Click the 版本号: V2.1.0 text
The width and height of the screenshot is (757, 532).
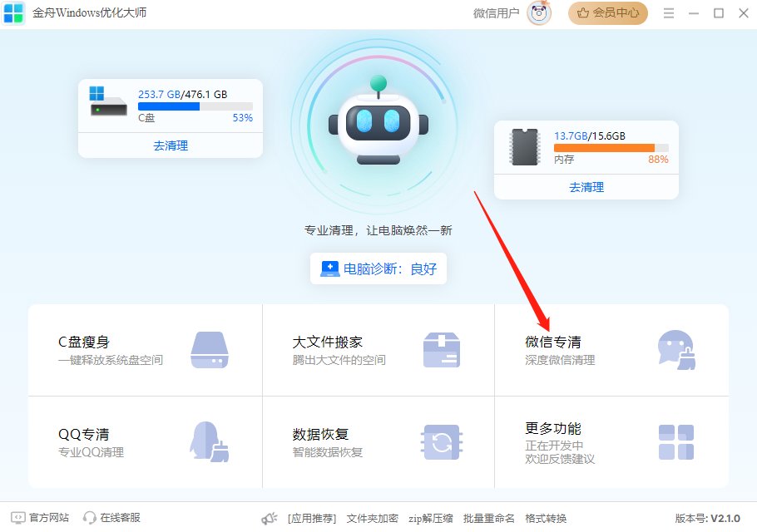click(707, 519)
